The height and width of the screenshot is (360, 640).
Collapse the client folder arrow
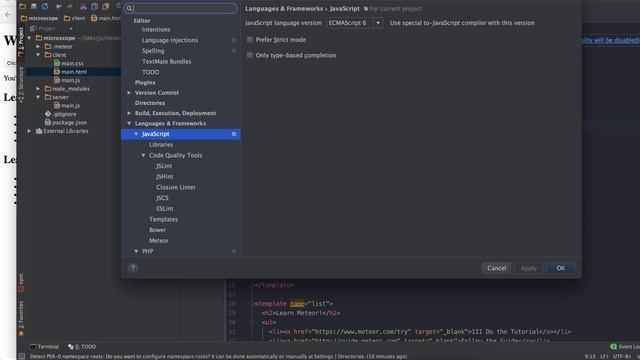(38, 55)
